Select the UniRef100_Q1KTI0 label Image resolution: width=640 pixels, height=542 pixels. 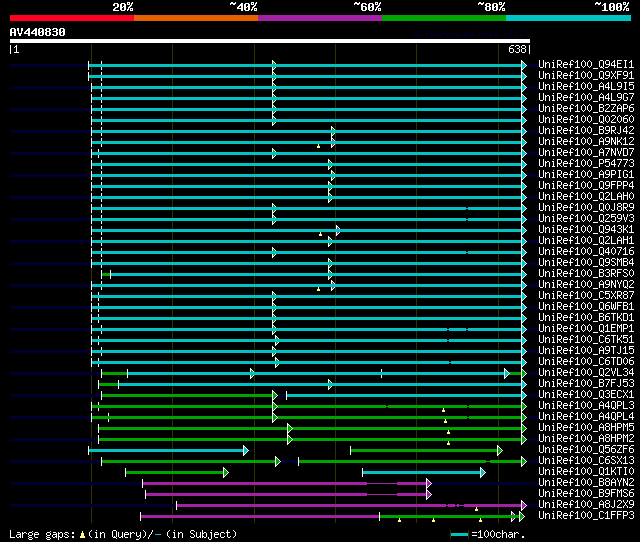(586, 472)
